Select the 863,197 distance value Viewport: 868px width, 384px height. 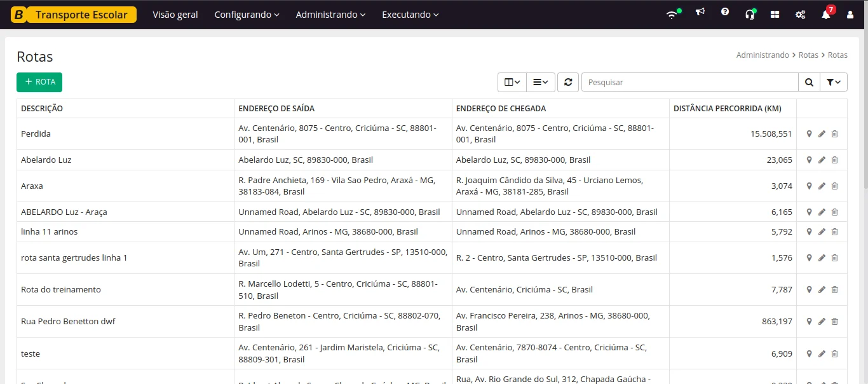tap(777, 322)
